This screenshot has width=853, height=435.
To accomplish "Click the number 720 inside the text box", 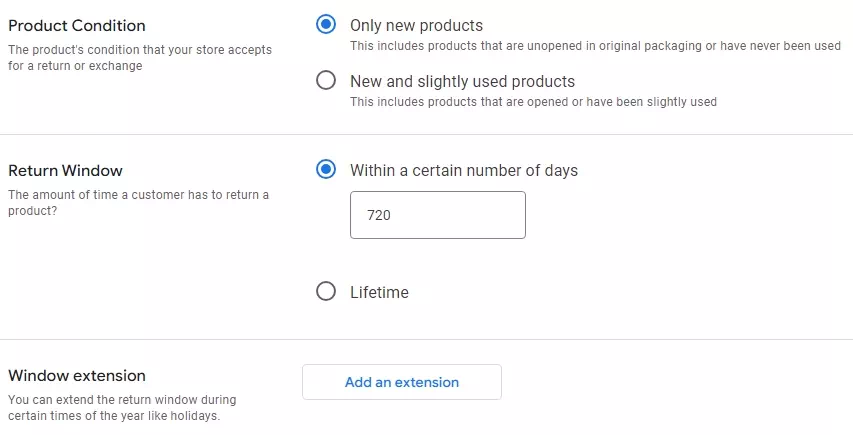I will pos(379,215).
